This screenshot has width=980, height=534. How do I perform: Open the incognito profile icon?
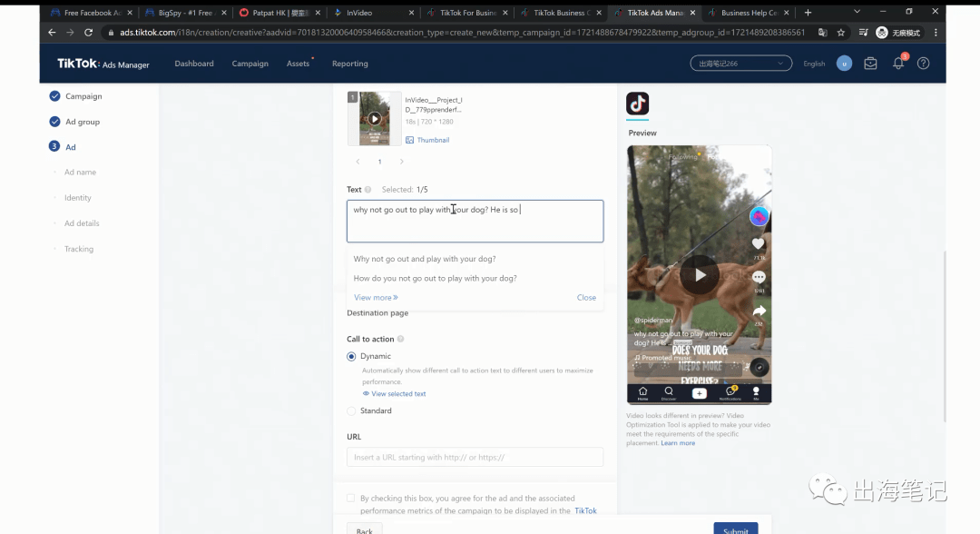tap(882, 33)
